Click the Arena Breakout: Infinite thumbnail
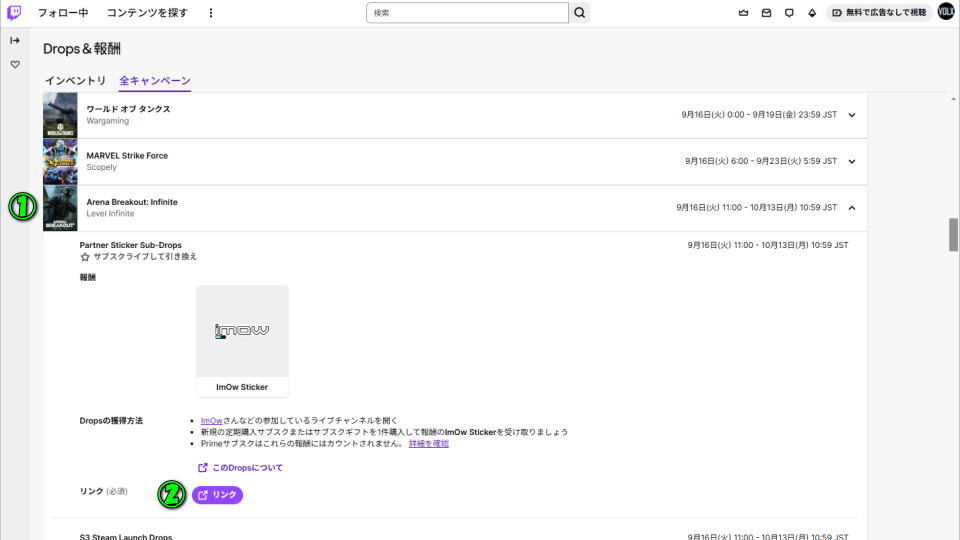Screen dimensions: 960x540 tap(60, 208)
